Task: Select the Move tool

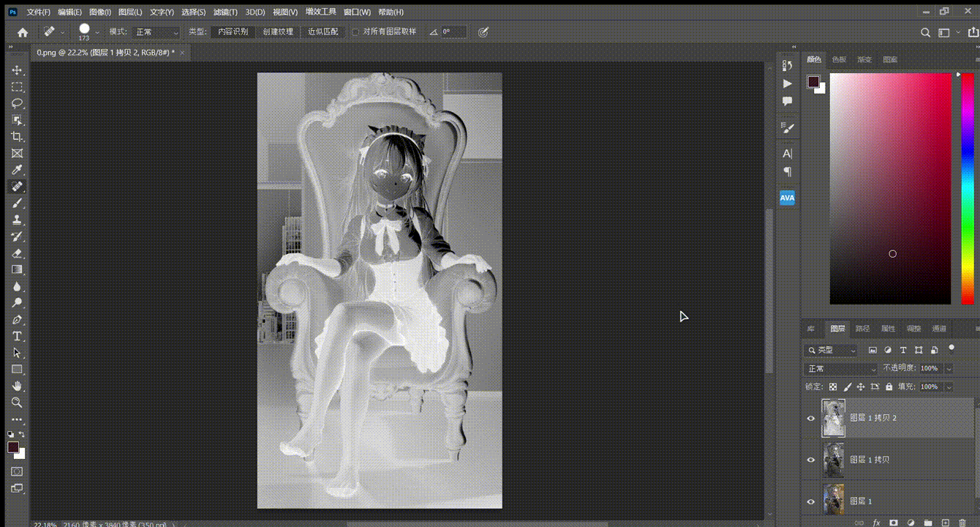Action: click(17, 70)
